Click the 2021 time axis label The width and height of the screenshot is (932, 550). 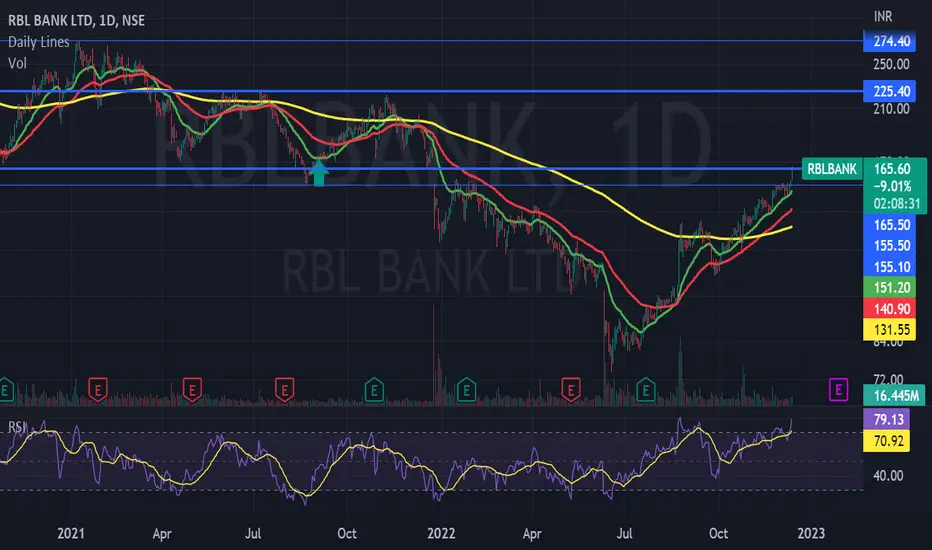pyautogui.click(x=71, y=533)
